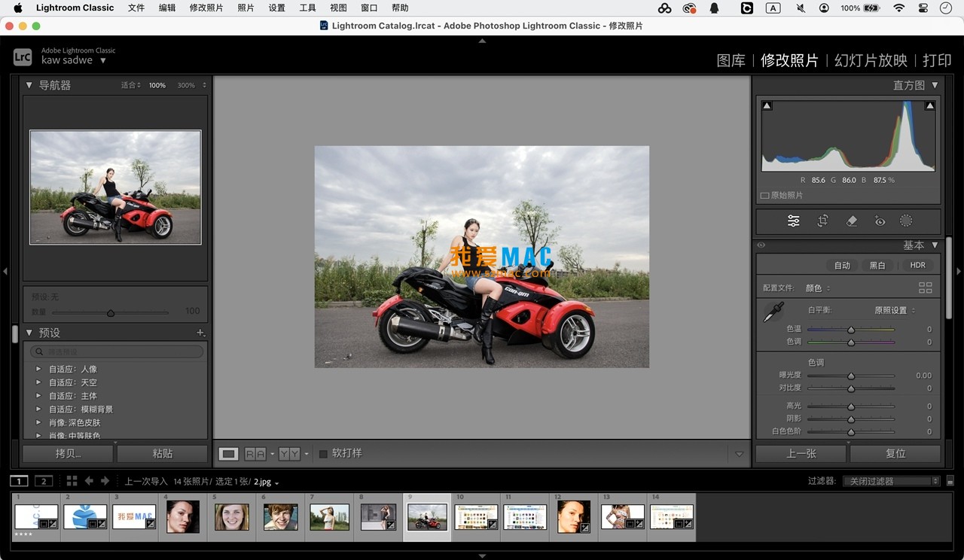Switch to the 打印 module
Image resolution: width=964 pixels, height=560 pixels.
[x=937, y=61]
